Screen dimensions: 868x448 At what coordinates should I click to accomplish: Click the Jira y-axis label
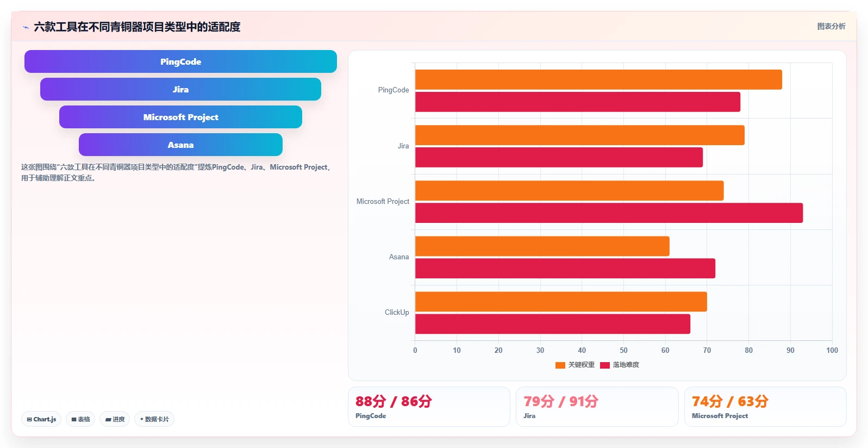pos(403,146)
